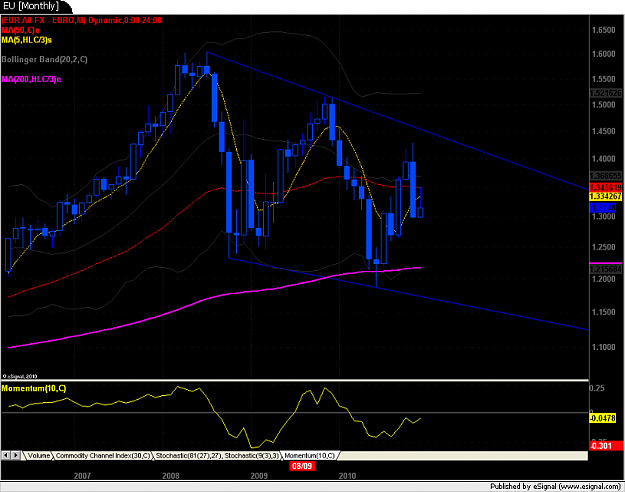Click the 2007 year label on time axis
This screenshot has width=625, height=492.
pos(83,476)
